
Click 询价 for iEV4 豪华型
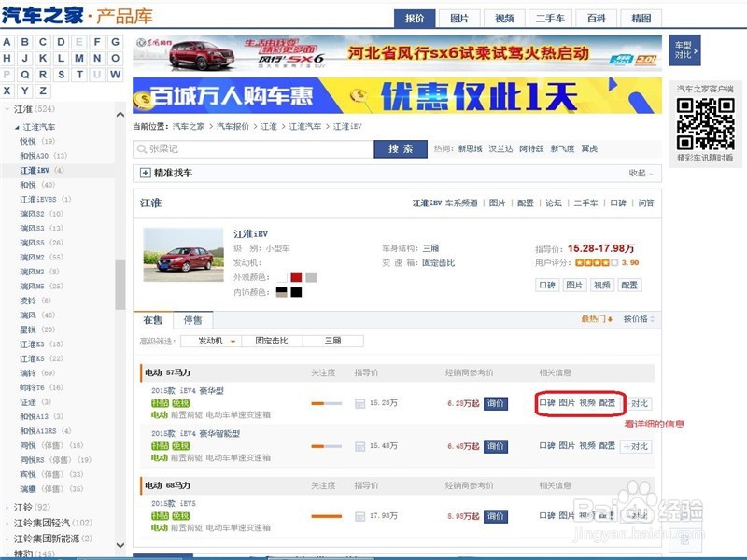pyautogui.click(x=496, y=404)
